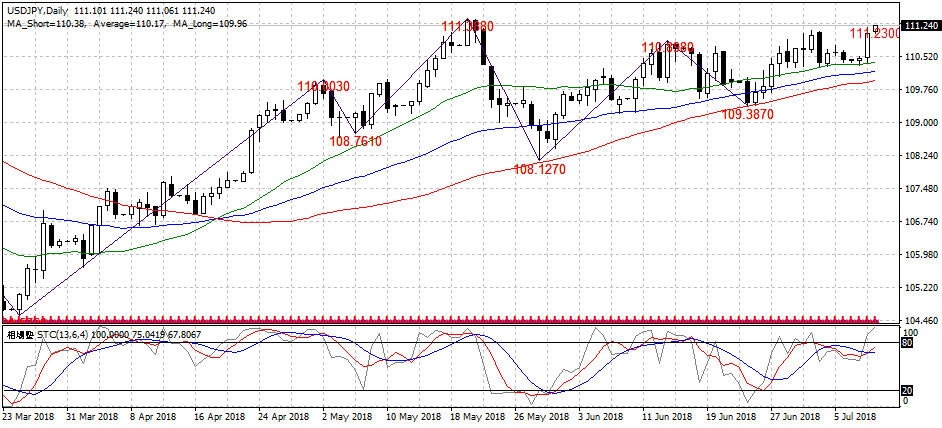Click the 80 level on oscillator scale
Screen dimensions: 942x428
pyautogui.click(x=909, y=342)
